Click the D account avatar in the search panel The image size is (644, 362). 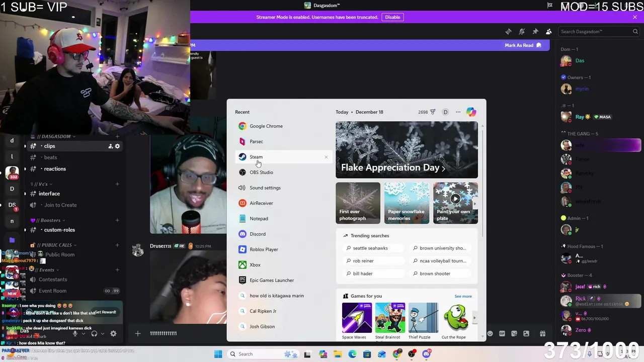[445, 112]
